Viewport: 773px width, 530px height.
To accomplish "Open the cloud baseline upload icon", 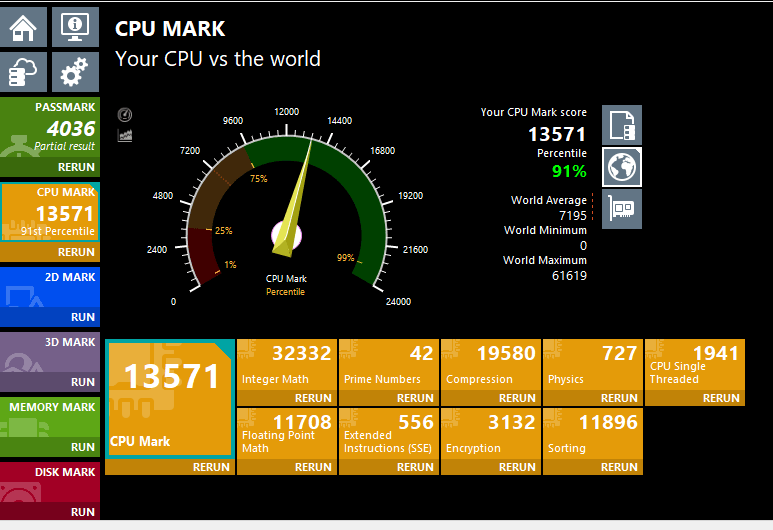I will [x=23, y=72].
